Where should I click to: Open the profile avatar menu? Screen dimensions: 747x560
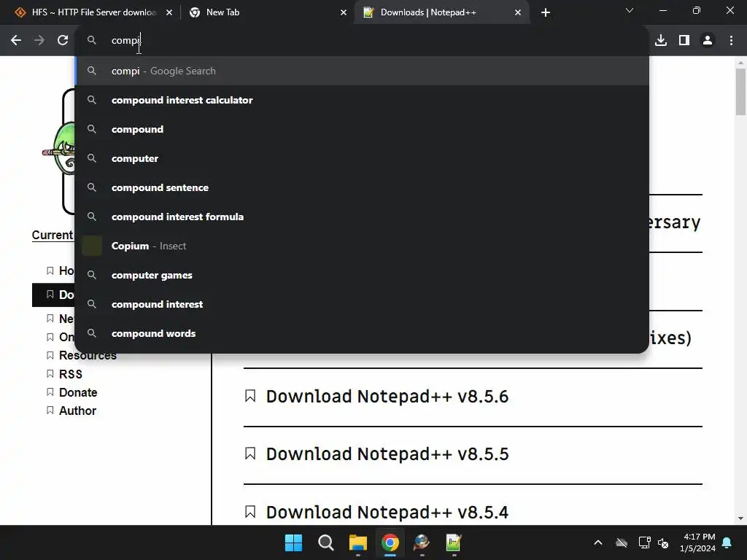click(708, 41)
